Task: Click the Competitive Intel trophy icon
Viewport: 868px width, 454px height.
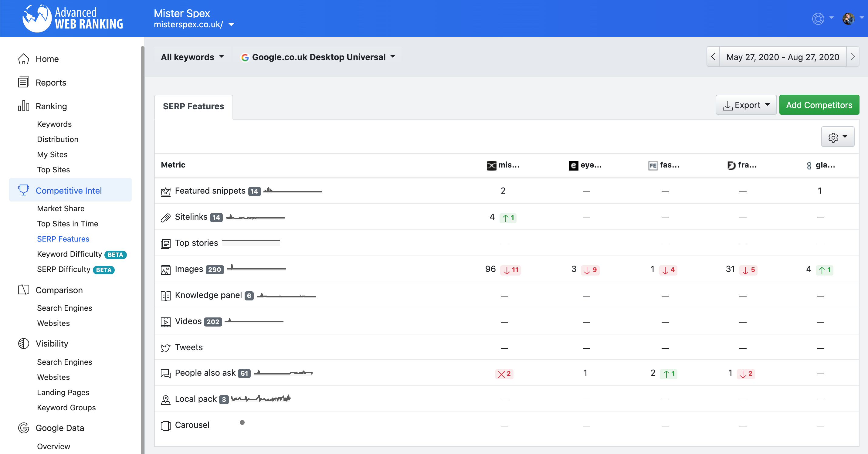Action: (24, 190)
